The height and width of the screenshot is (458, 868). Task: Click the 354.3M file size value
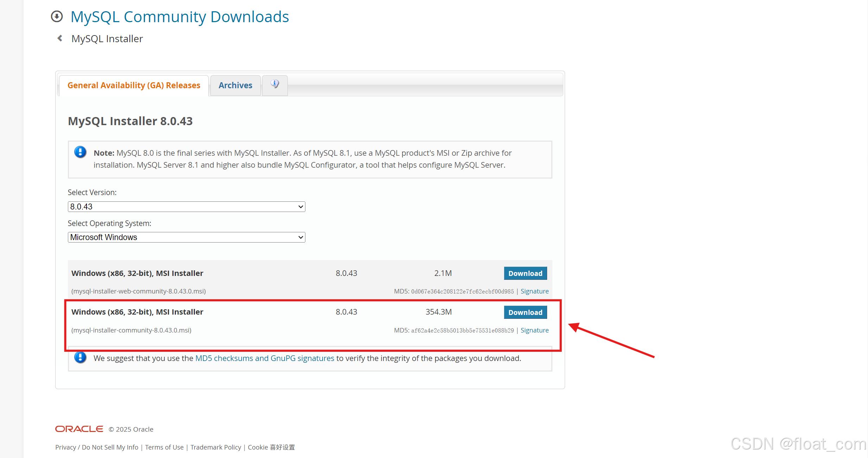439,312
